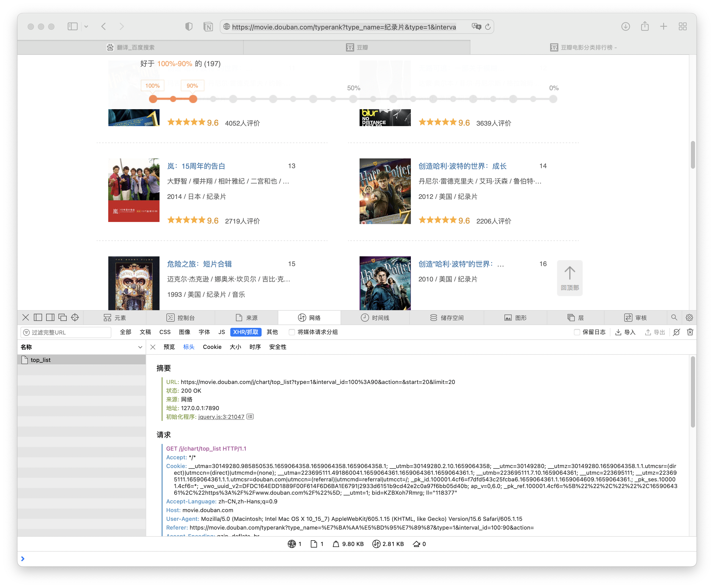Filter network by 图像
Screen dimensions: 714x588
184,332
